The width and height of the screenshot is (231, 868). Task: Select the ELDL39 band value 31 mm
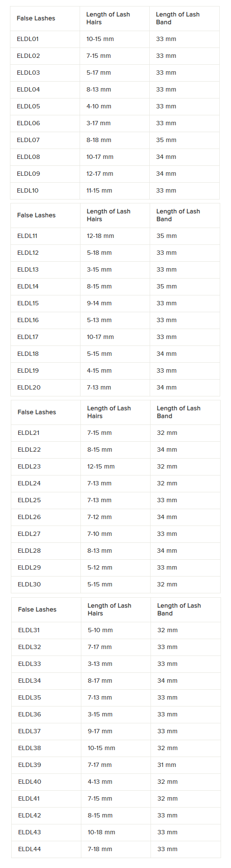coord(167,765)
